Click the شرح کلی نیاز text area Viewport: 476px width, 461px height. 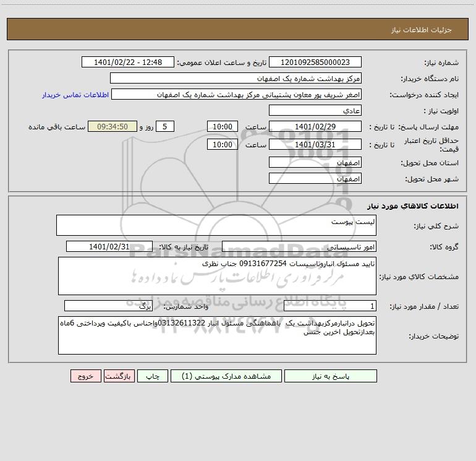pyautogui.click(x=216, y=225)
